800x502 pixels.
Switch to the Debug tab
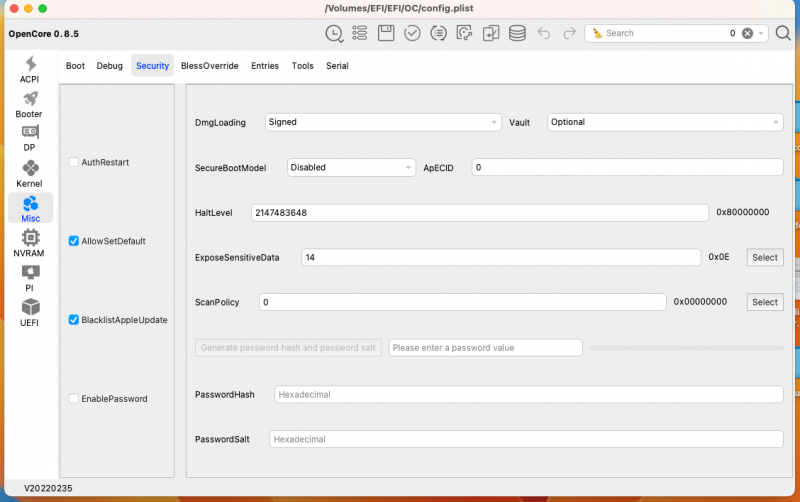click(110, 66)
